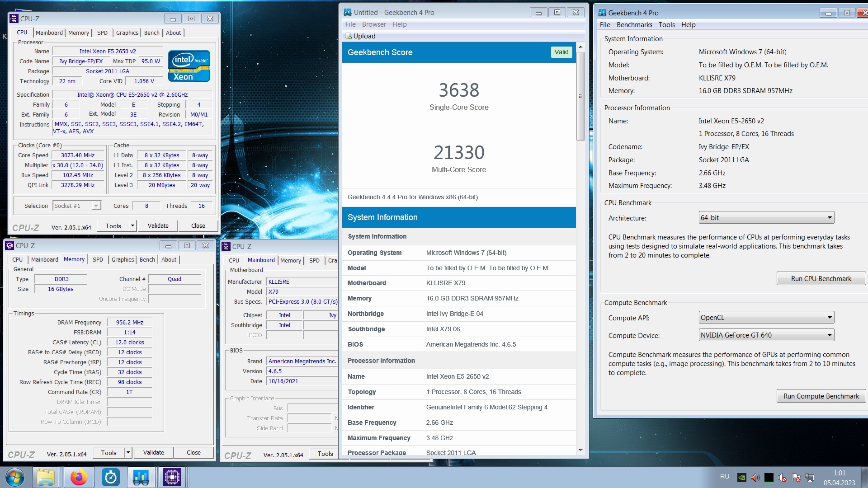Click CPU-Z window icon in top CPU window
The height and width of the screenshot is (488, 868).
14,19
